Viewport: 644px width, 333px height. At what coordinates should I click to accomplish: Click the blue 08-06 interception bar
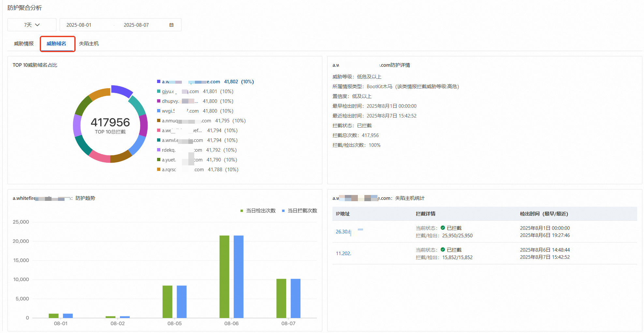[x=239, y=277]
